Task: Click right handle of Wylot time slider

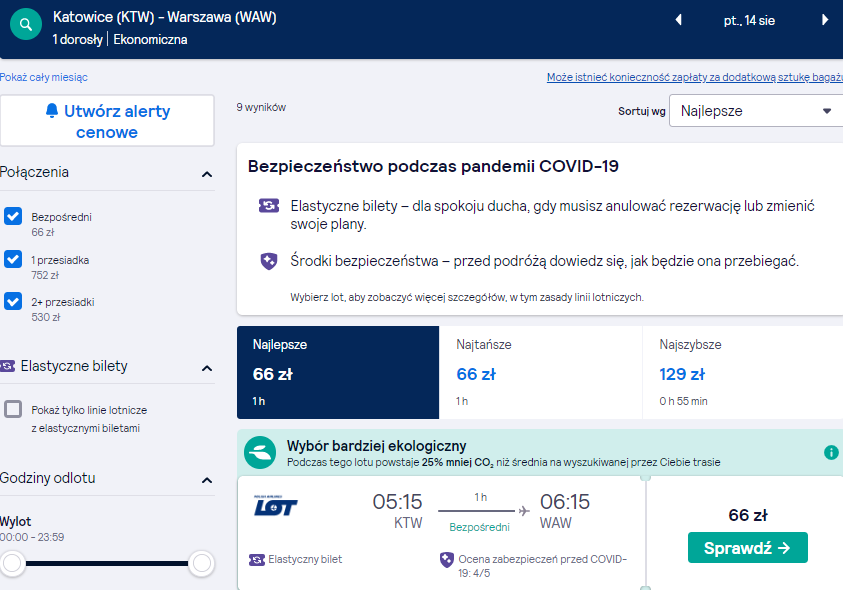Action: click(202, 563)
